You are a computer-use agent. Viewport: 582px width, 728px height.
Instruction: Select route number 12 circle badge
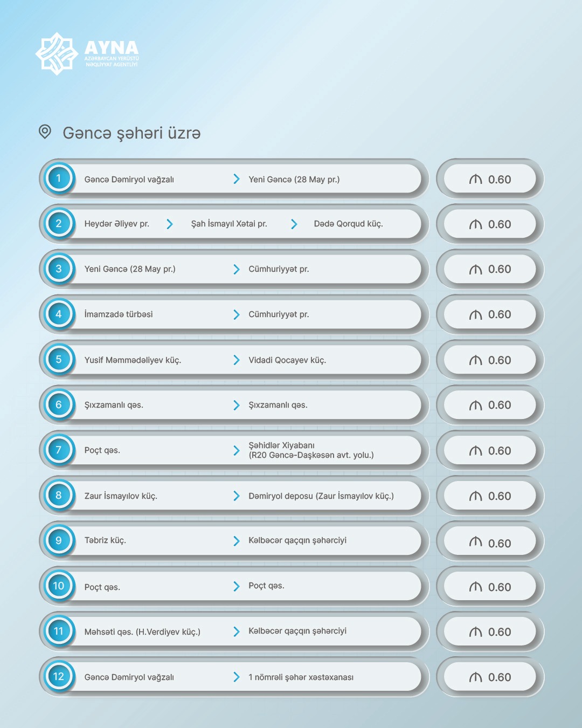point(59,677)
